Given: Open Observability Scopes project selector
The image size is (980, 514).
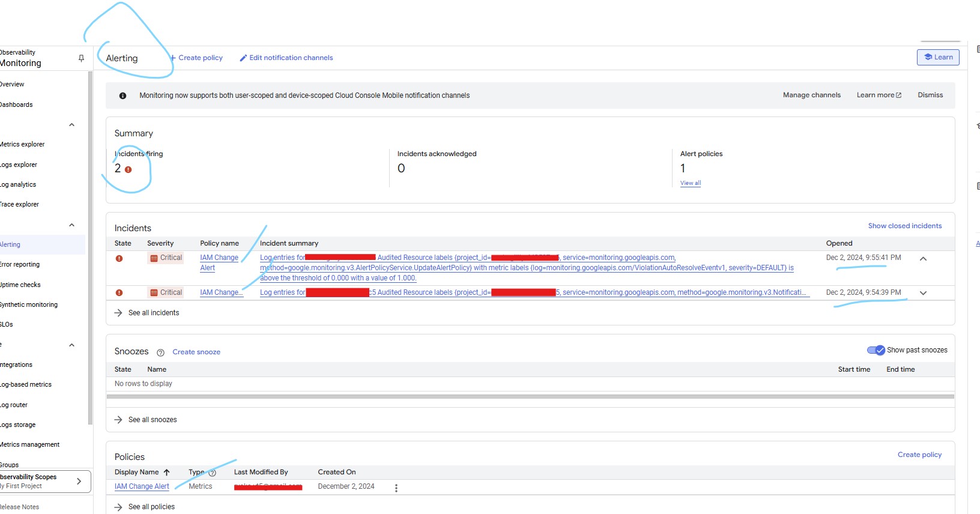Looking at the screenshot, I should coord(45,482).
